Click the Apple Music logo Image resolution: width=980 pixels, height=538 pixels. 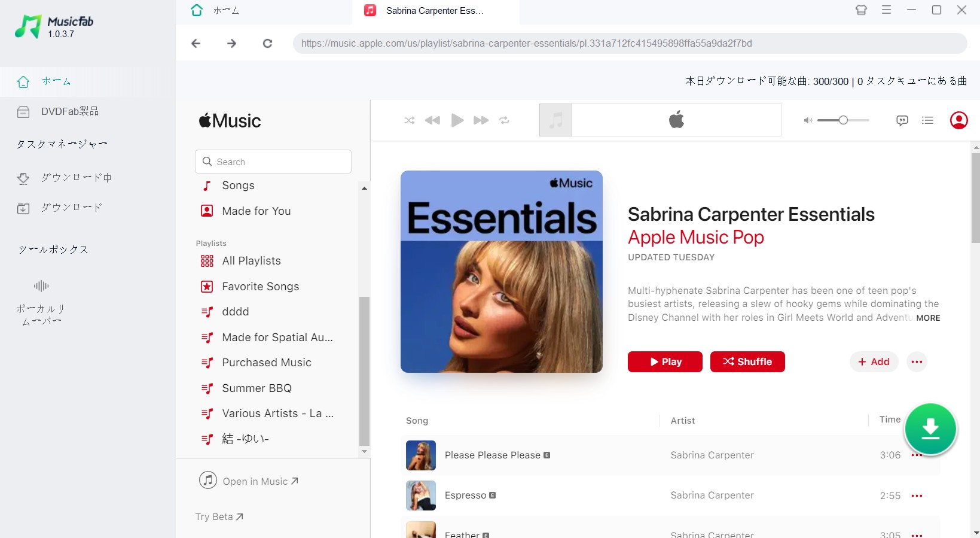click(230, 120)
